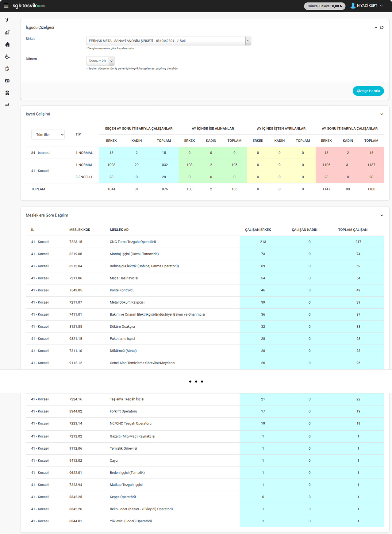
Task: Open the growth chart sidebar icon
Action: [7, 33]
